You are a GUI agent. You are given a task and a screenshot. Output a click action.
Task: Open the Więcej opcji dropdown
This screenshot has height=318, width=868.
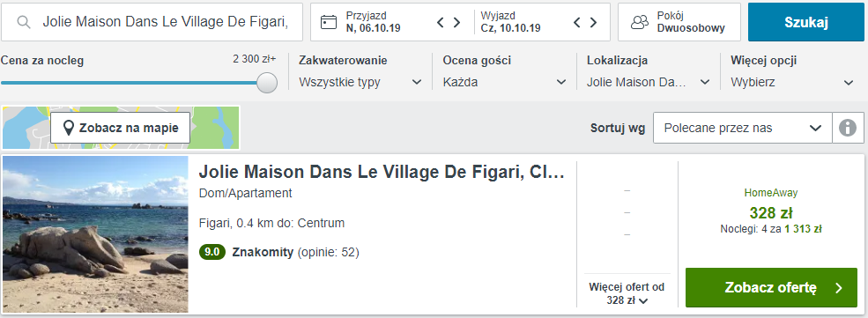pos(792,83)
